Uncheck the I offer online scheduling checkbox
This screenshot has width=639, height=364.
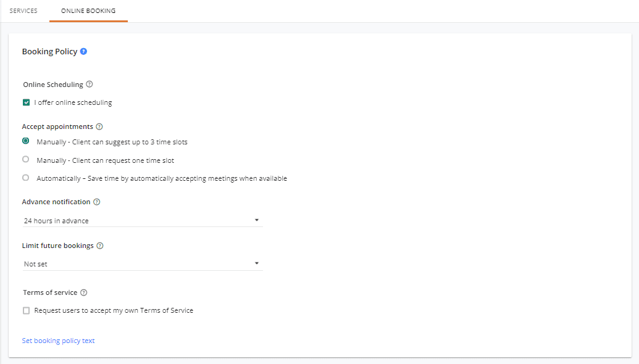tap(26, 102)
